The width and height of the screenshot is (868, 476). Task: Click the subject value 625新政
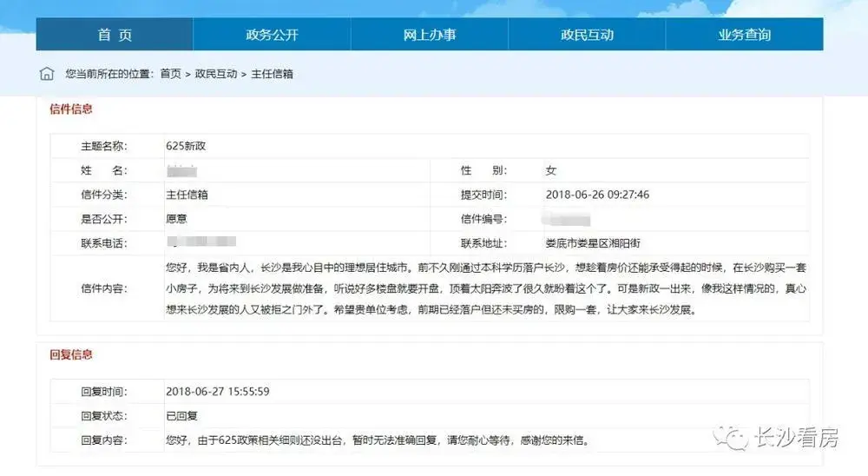click(x=186, y=146)
